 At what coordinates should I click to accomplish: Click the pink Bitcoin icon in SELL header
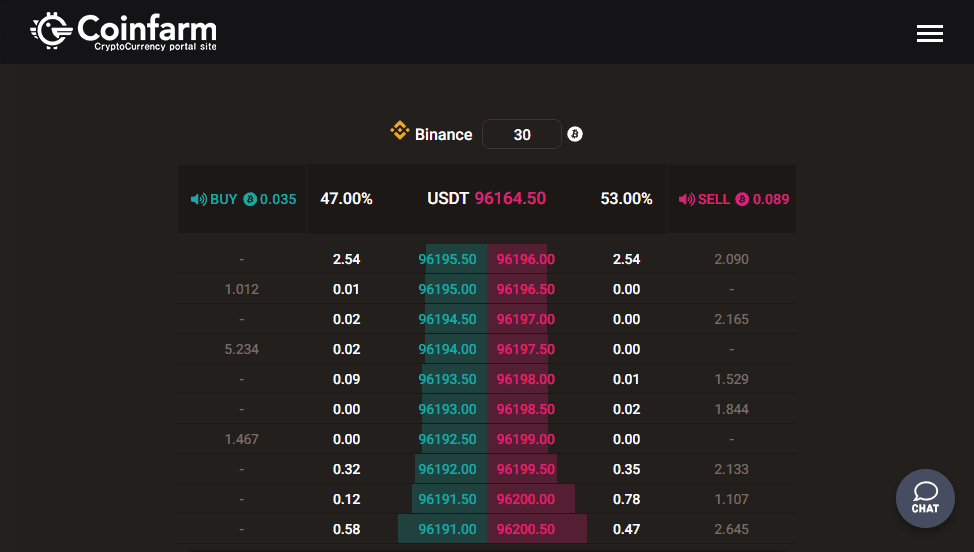click(742, 199)
